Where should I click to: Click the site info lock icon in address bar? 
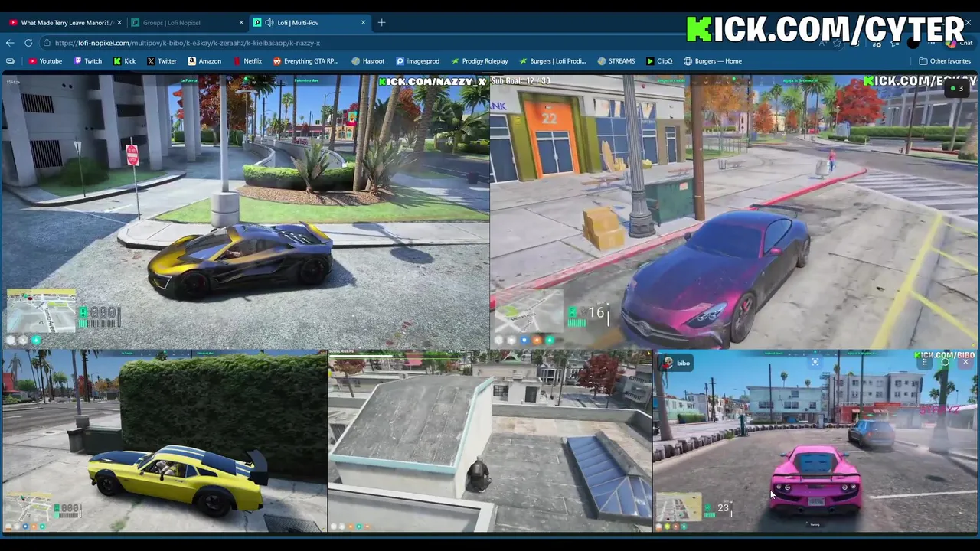[47, 43]
